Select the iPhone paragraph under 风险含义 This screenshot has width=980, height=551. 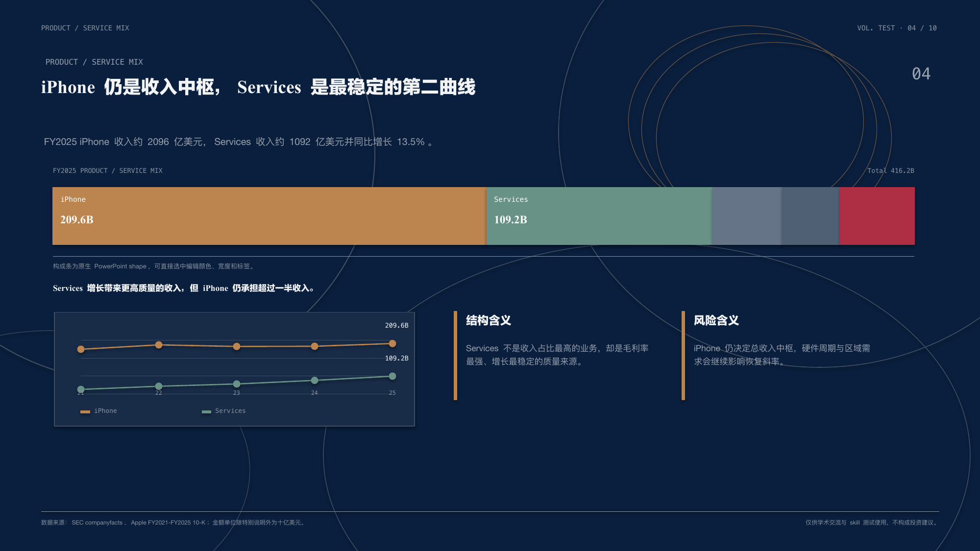click(782, 355)
